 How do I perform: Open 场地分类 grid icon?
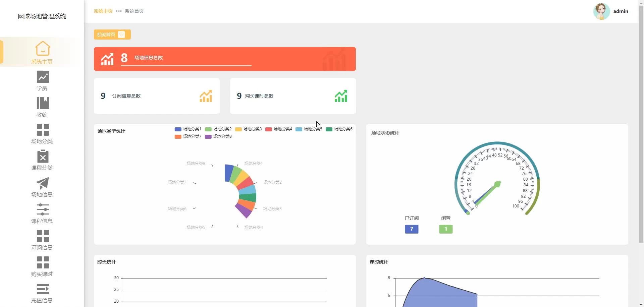43,130
